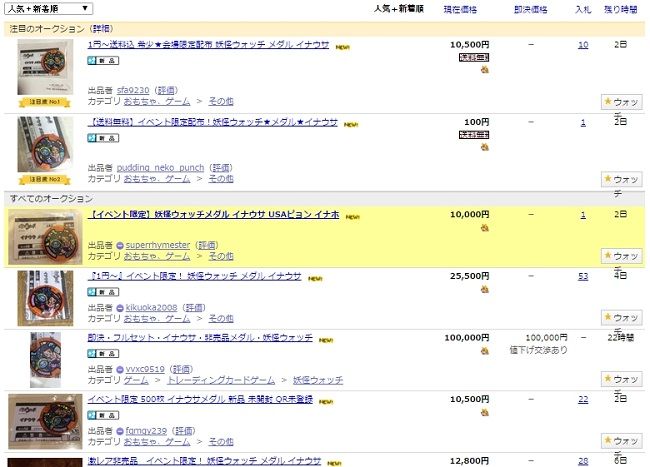View 評価 for pudding_neko_punch
Image resolution: width=650 pixels, height=467 pixels.
click(221, 167)
